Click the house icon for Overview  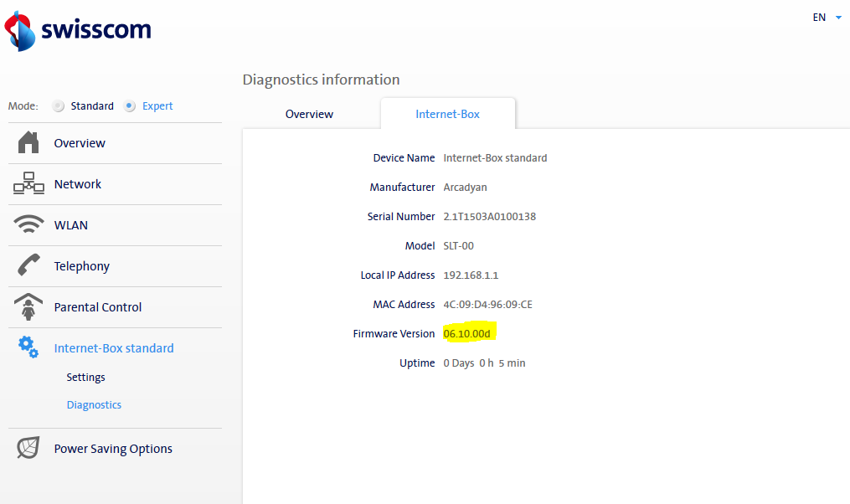(x=28, y=143)
